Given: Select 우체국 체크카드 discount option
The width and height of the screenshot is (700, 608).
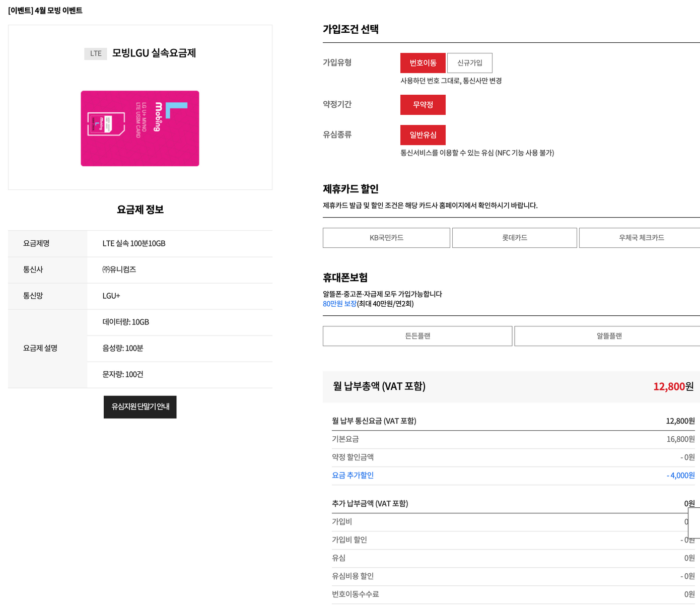Looking at the screenshot, I should [641, 238].
